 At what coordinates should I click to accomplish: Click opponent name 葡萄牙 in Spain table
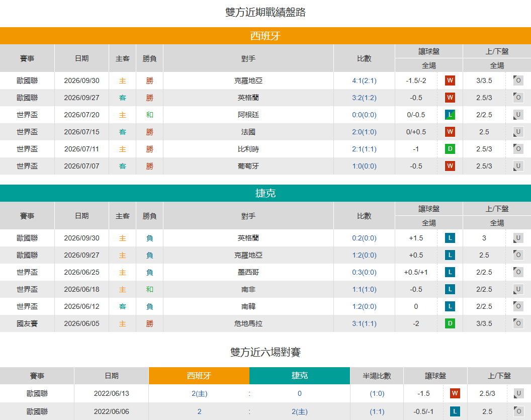[x=248, y=166]
